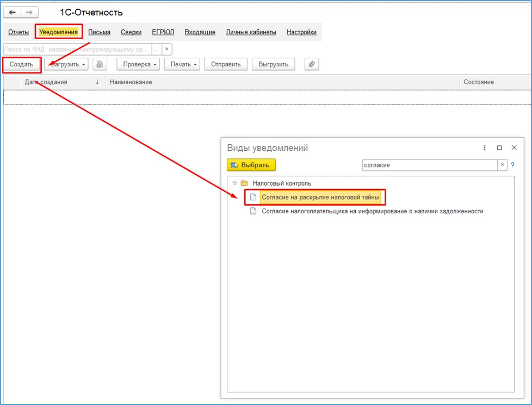Click the paperclip attachments icon
The height and width of the screenshot is (405, 532).
point(312,64)
